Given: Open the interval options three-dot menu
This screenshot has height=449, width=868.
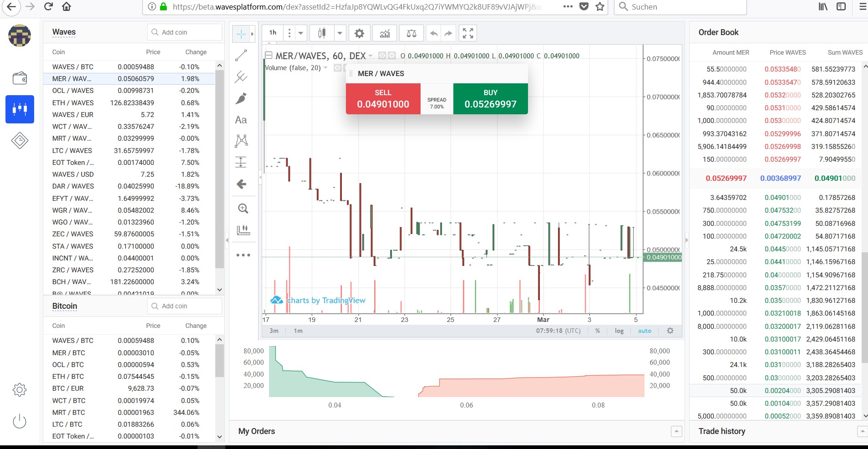Looking at the screenshot, I should tap(289, 33).
